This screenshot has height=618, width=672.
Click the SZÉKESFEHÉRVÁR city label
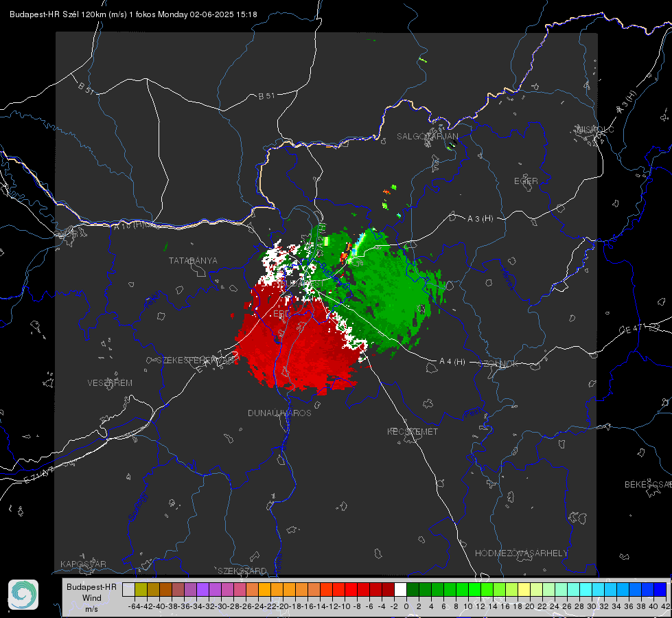[x=196, y=360]
